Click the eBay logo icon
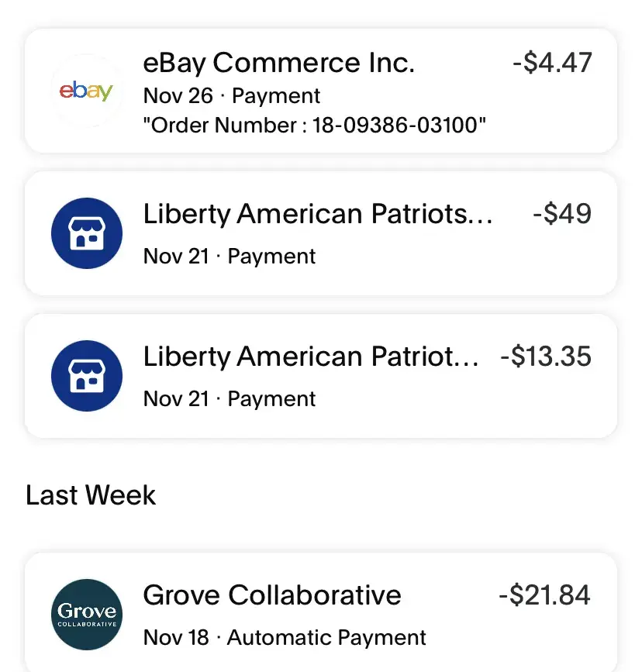 [x=87, y=91]
